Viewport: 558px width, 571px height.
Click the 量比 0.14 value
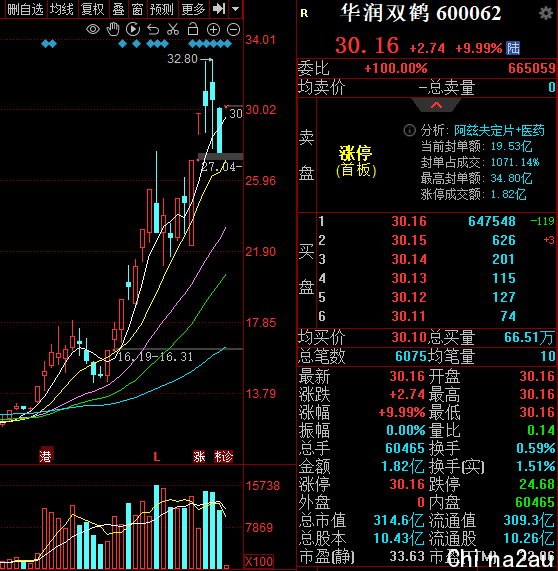(541, 430)
